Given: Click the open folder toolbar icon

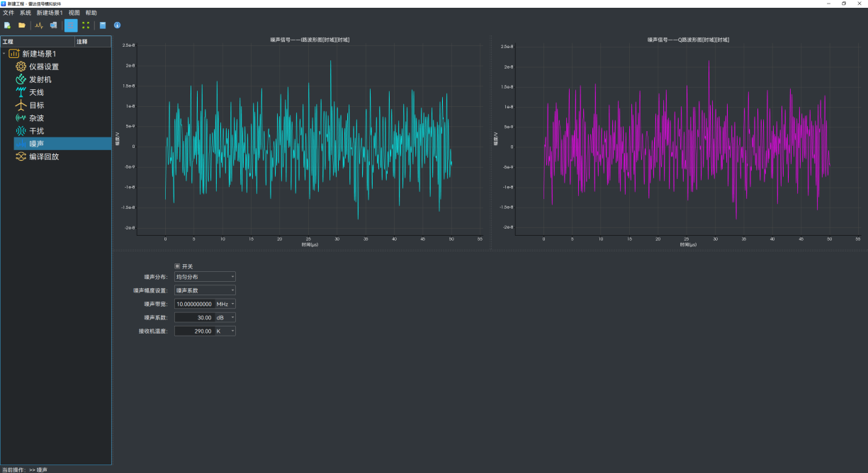Looking at the screenshot, I should coord(21,25).
